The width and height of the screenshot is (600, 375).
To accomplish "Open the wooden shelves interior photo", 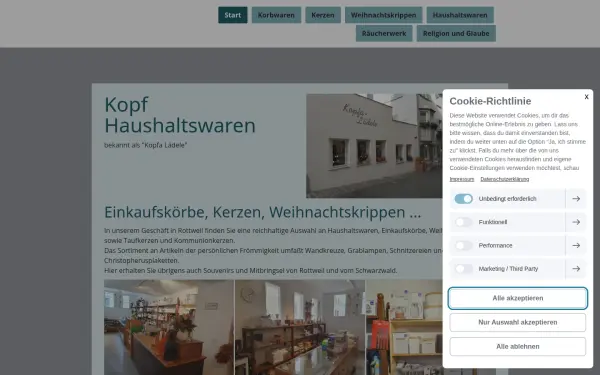I will 300,328.
